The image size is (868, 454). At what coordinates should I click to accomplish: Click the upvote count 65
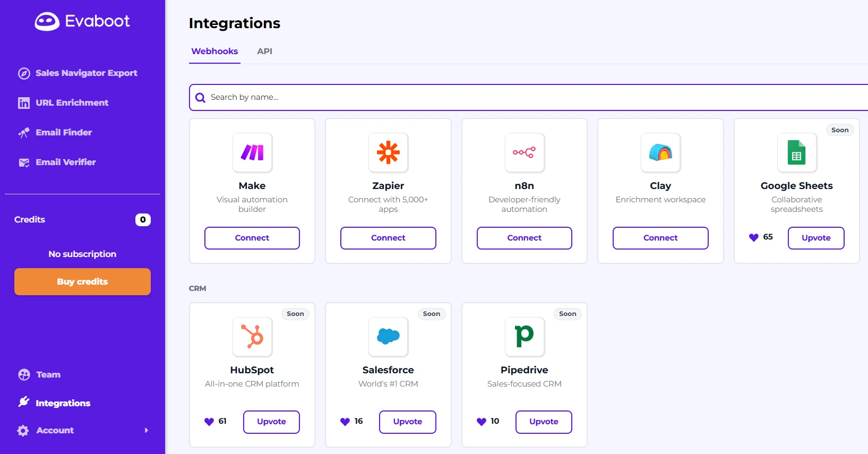(768, 237)
